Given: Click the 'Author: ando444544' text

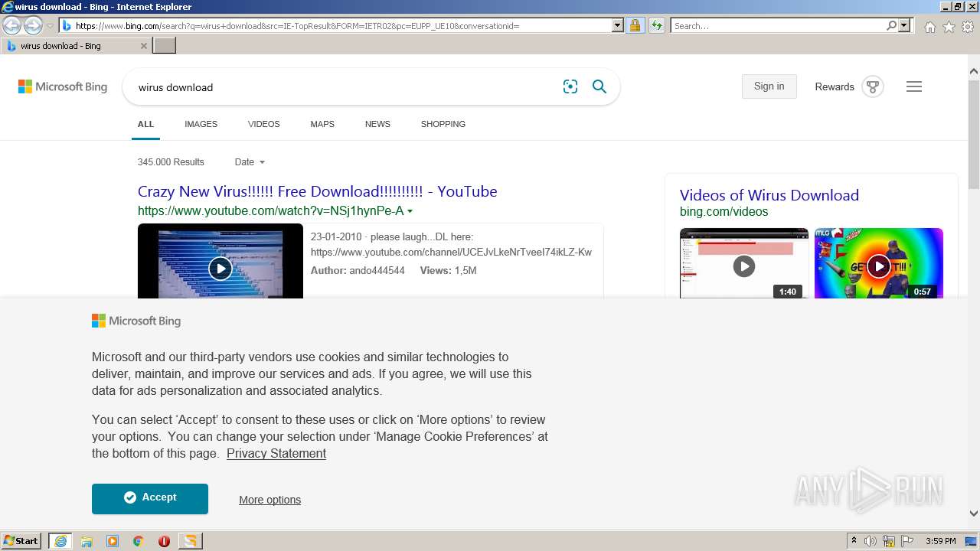Looking at the screenshot, I should [x=358, y=270].
